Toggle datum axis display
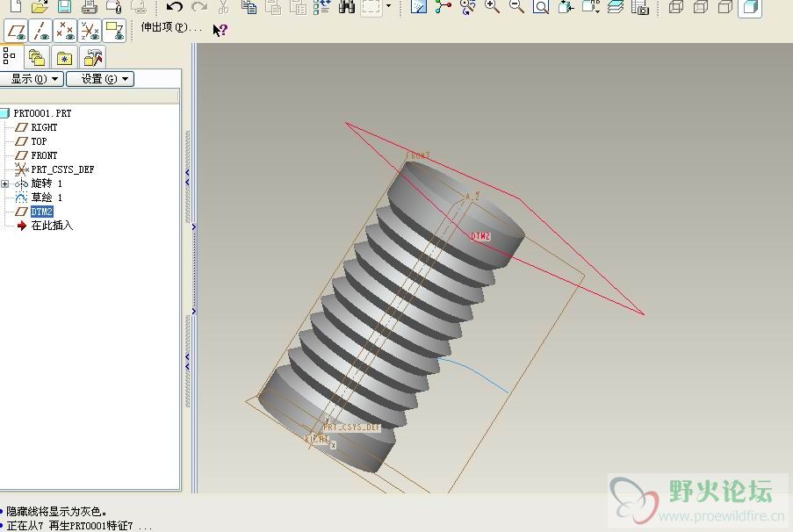 [x=41, y=31]
